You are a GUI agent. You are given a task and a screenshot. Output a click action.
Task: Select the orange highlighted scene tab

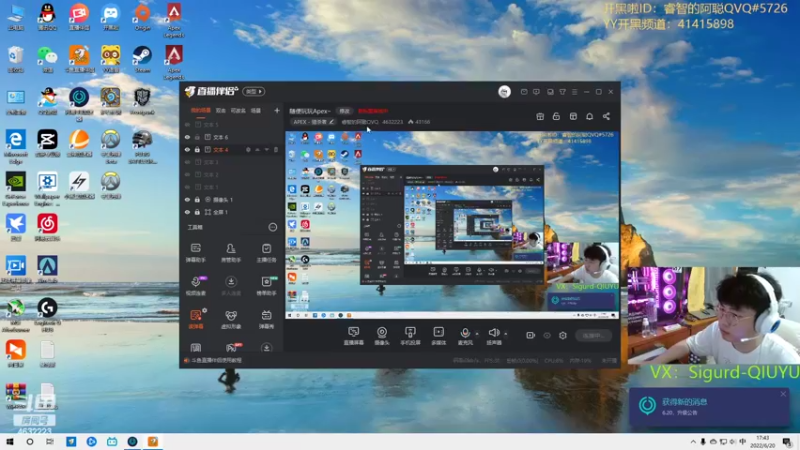(201, 110)
